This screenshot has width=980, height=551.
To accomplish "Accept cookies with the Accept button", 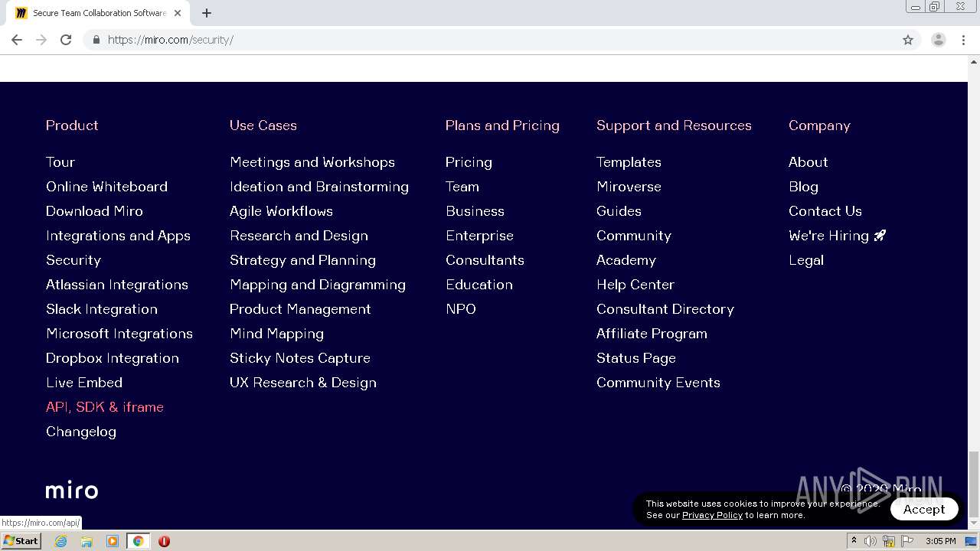I will [x=924, y=509].
